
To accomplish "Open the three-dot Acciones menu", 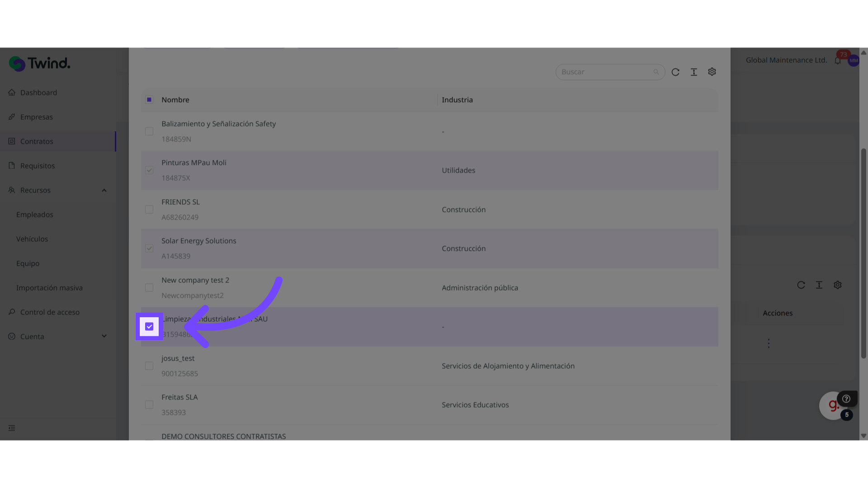I will tap(769, 343).
